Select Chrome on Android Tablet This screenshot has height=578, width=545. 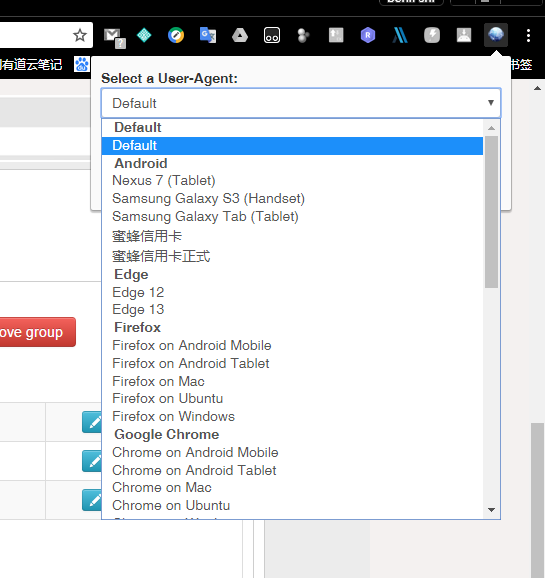pos(292,470)
